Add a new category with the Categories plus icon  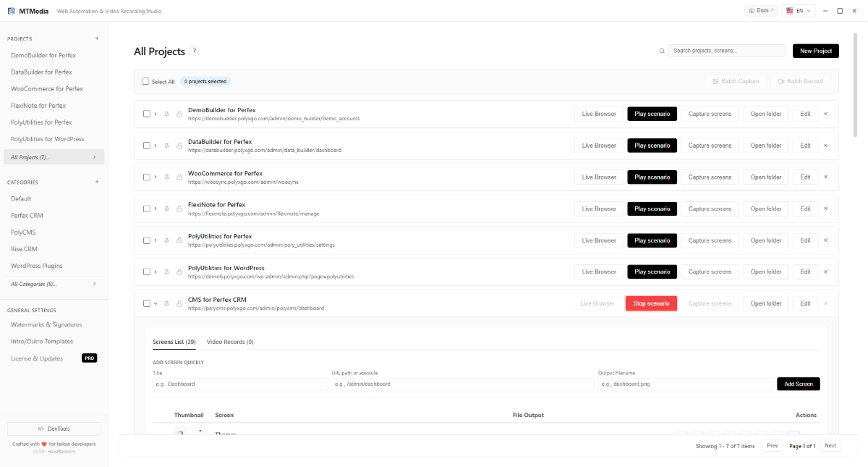[97, 182]
